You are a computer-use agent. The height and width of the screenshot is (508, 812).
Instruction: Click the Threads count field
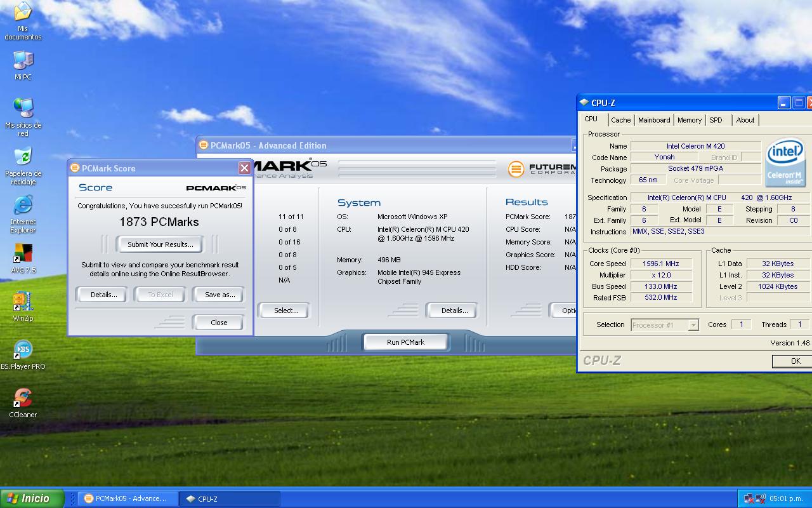point(799,324)
